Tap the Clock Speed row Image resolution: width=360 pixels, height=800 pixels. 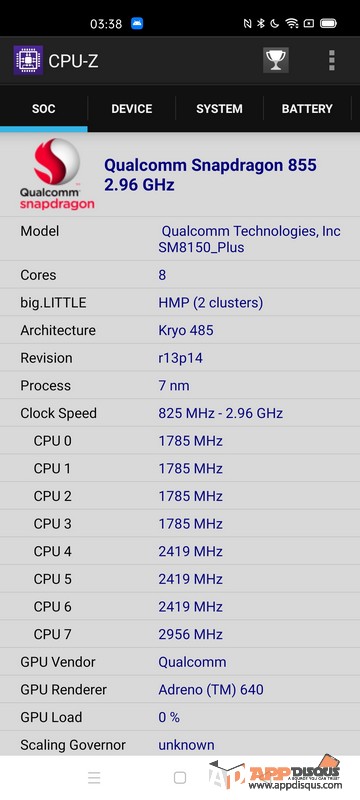pyautogui.click(x=180, y=413)
